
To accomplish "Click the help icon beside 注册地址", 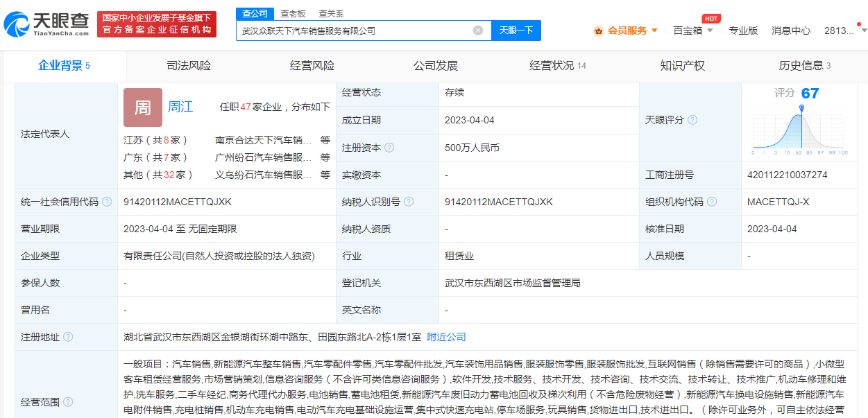I will (68, 337).
